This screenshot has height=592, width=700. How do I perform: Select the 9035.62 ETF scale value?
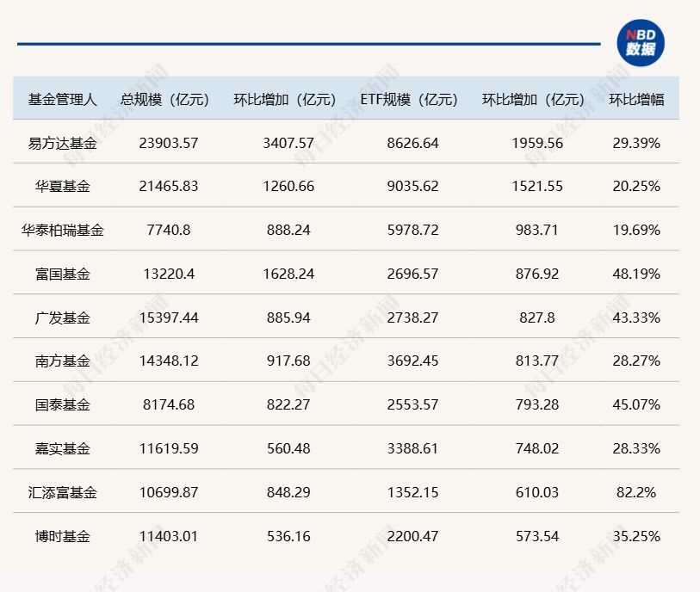(412, 186)
